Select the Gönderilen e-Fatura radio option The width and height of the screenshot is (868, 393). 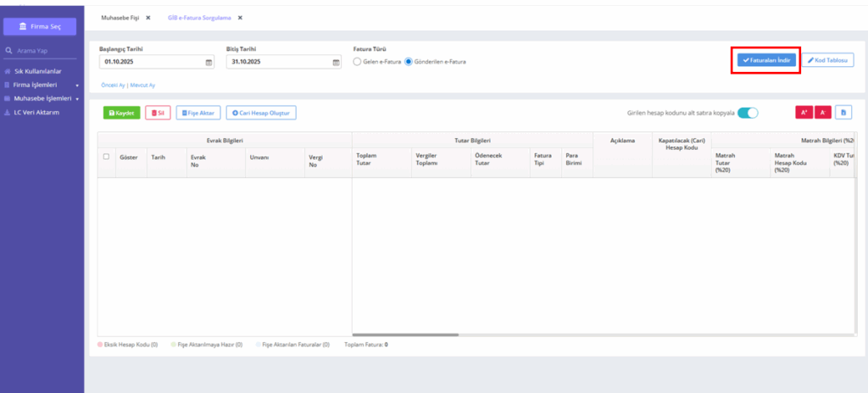409,62
